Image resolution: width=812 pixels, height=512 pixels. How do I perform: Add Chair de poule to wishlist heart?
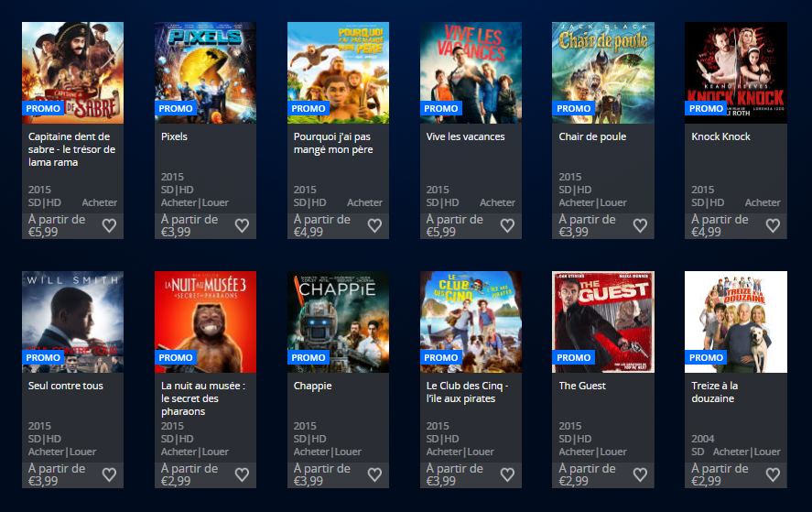click(x=640, y=225)
